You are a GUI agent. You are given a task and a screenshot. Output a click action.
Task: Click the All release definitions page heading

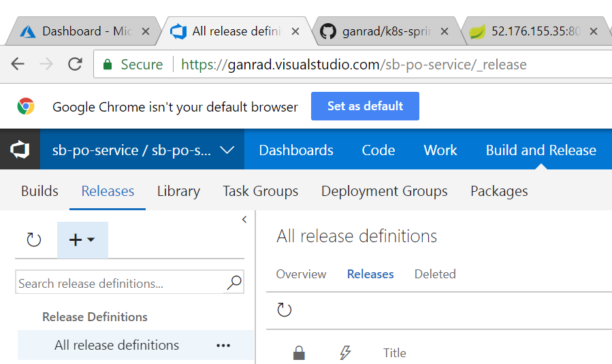click(357, 236)
